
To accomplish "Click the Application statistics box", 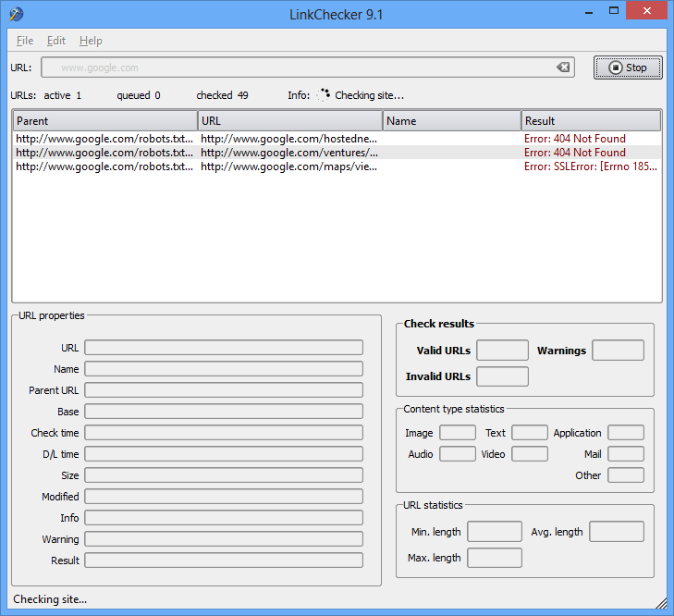I will click(x=626, y=433).
